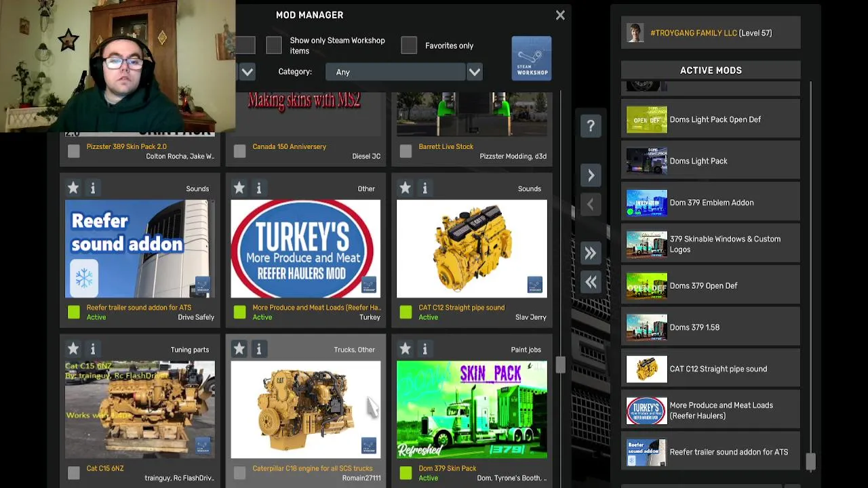868x488 pixels.
Task: Select Doms Light Pack in active mods
Action: point(711,161)
